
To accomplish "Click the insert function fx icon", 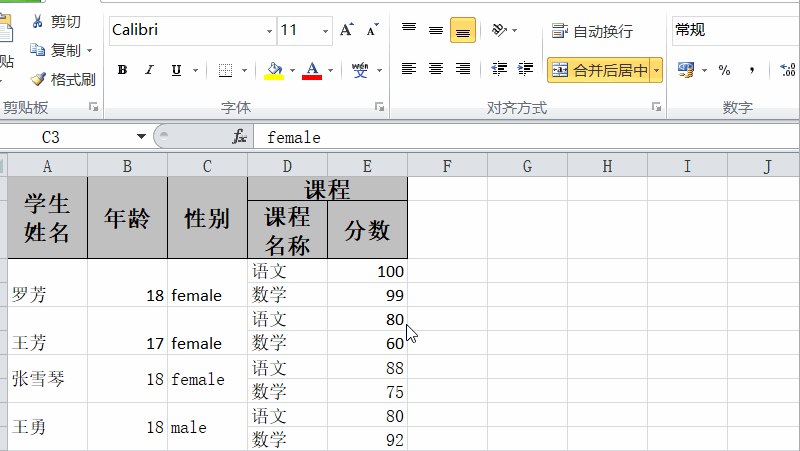I will point(239,137).
